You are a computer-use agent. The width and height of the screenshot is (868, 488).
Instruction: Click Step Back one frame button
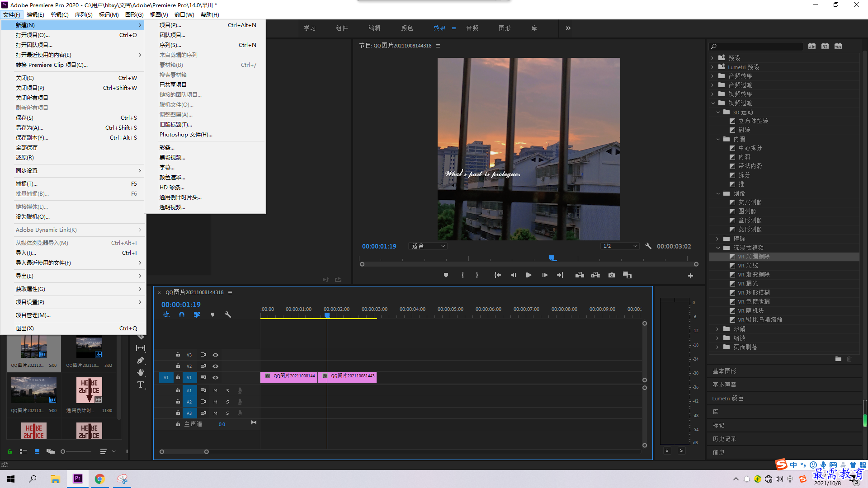513,275
